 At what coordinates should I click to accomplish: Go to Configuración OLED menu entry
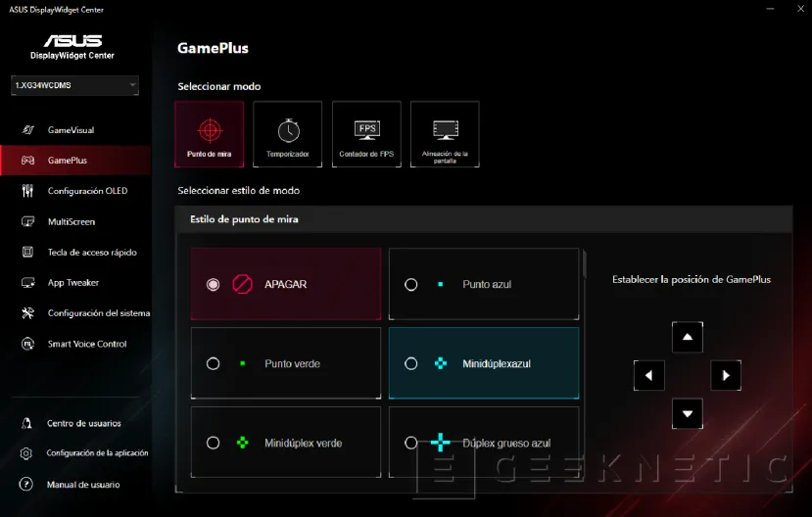click(x=75, y=191)
